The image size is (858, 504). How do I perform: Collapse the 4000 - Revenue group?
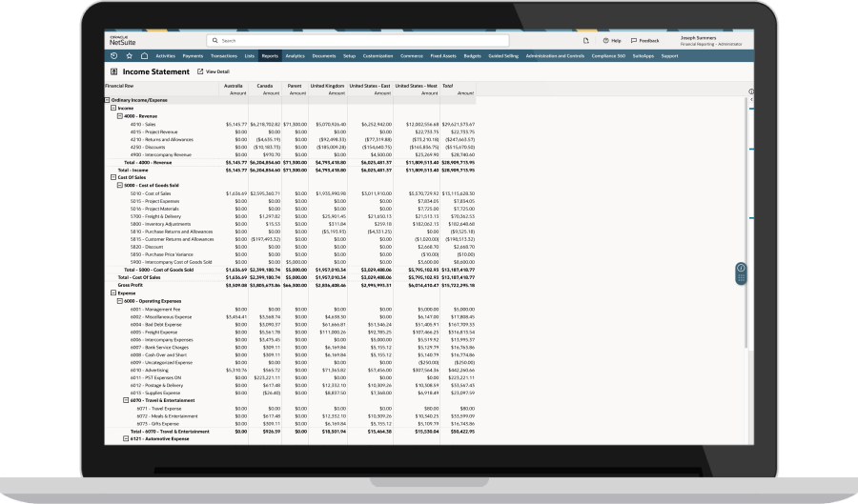coord(120,116)
